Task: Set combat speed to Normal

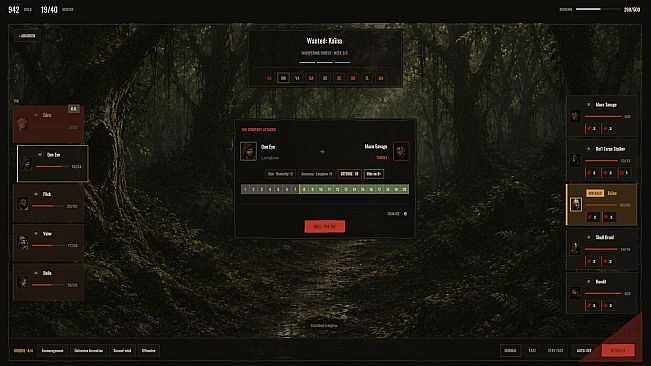Action: [x=510, y=351]
